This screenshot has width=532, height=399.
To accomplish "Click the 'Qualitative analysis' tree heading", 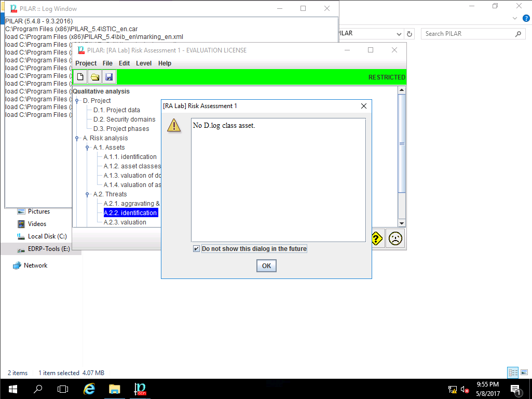I will click(x=101, y=91).
